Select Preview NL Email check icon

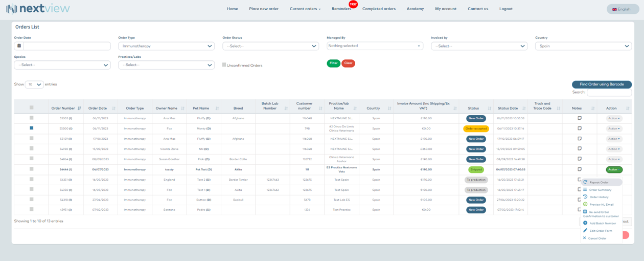point(585,204)
